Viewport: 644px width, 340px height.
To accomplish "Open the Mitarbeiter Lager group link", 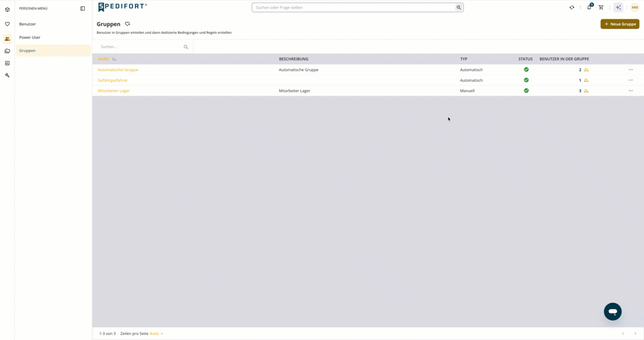I will coord(113,91).
